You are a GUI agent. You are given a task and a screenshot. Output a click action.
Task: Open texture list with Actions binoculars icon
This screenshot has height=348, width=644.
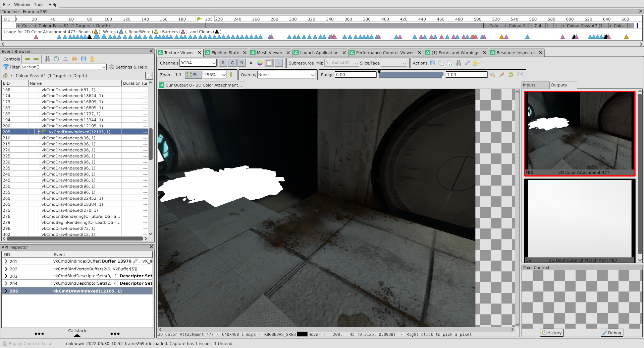[x=459, y=63]
